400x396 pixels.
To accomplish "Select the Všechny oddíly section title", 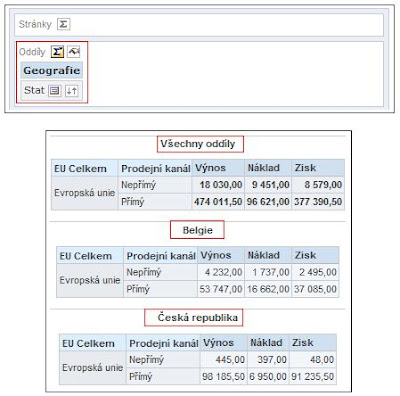I will pyautogui.click(x=198, y=144).
